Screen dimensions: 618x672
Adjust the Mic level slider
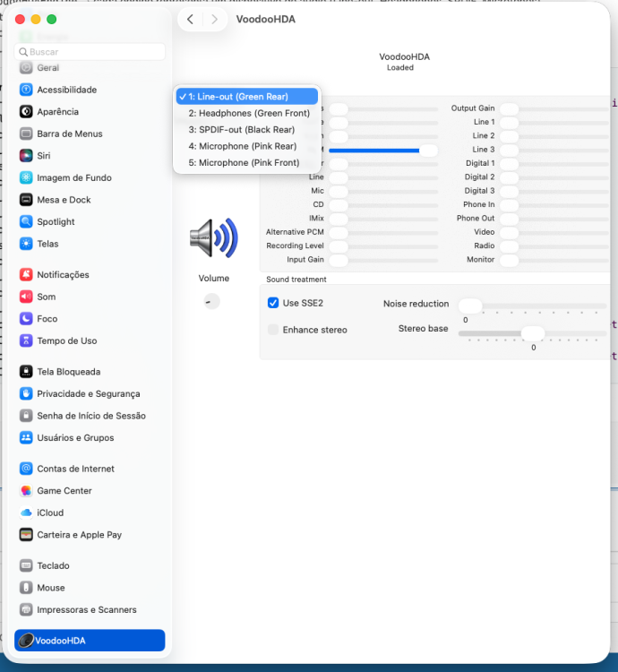point(383,191)
